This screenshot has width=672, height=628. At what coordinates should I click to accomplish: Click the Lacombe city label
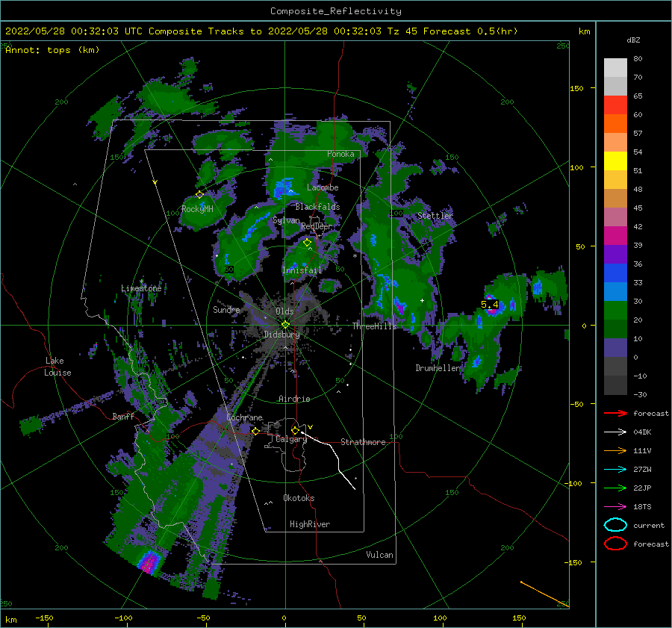(323, 187)
